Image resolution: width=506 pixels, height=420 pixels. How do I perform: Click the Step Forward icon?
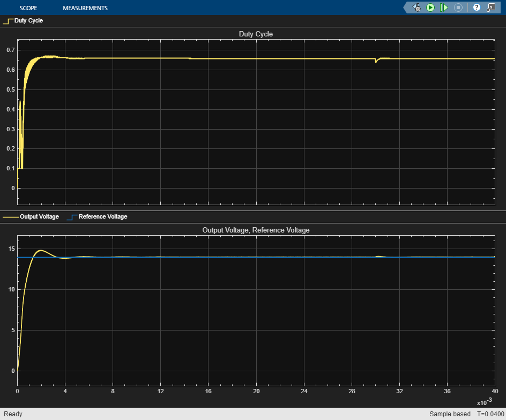pos(444,7)
